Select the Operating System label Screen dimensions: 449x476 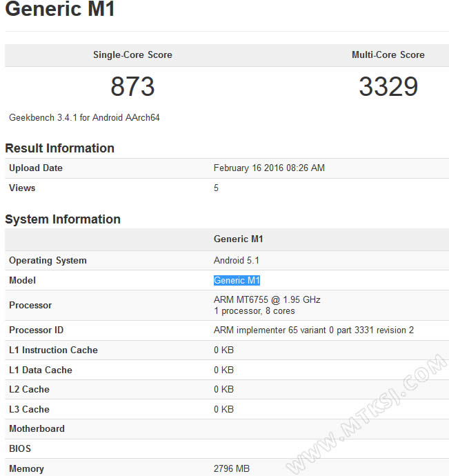48,261
